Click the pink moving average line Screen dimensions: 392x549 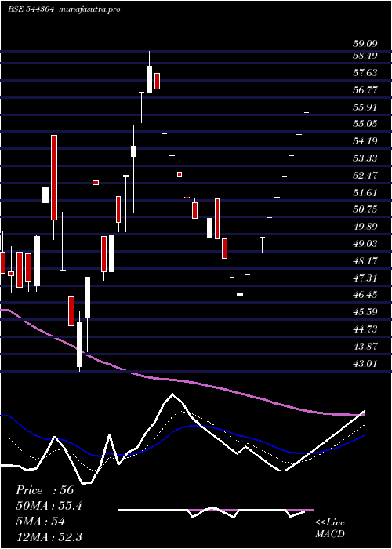(x=182, y=380)
